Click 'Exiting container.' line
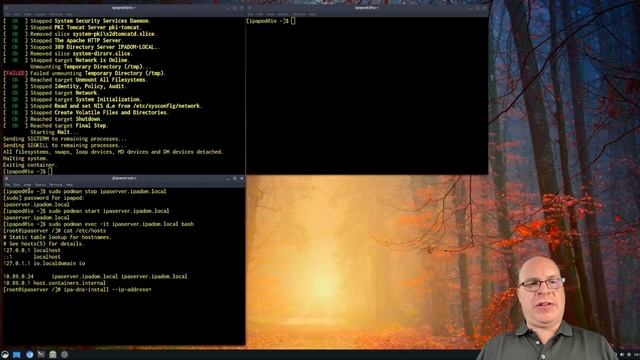The image size is (640, 360). 30,165
